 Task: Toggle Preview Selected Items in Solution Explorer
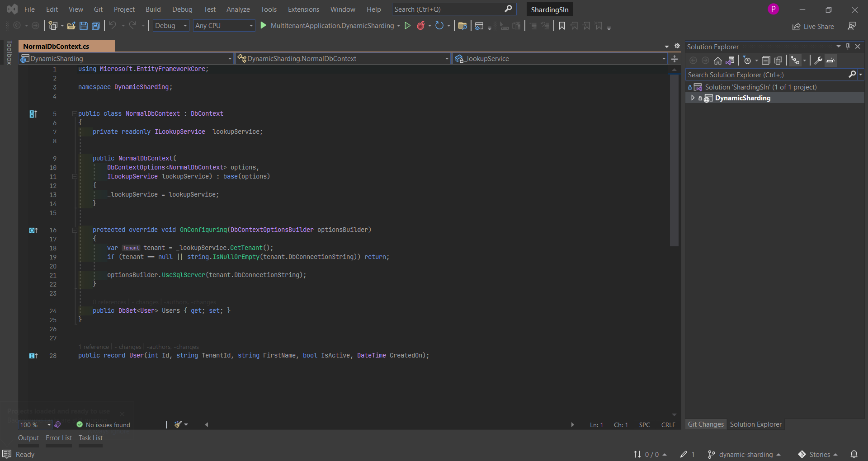830,61
